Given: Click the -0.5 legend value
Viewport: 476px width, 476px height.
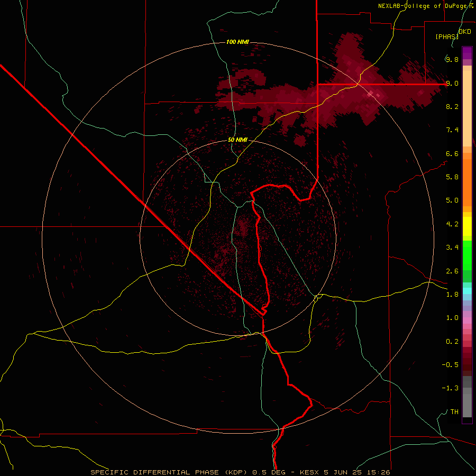Looking at the screenshot, I should pos(450,364).
